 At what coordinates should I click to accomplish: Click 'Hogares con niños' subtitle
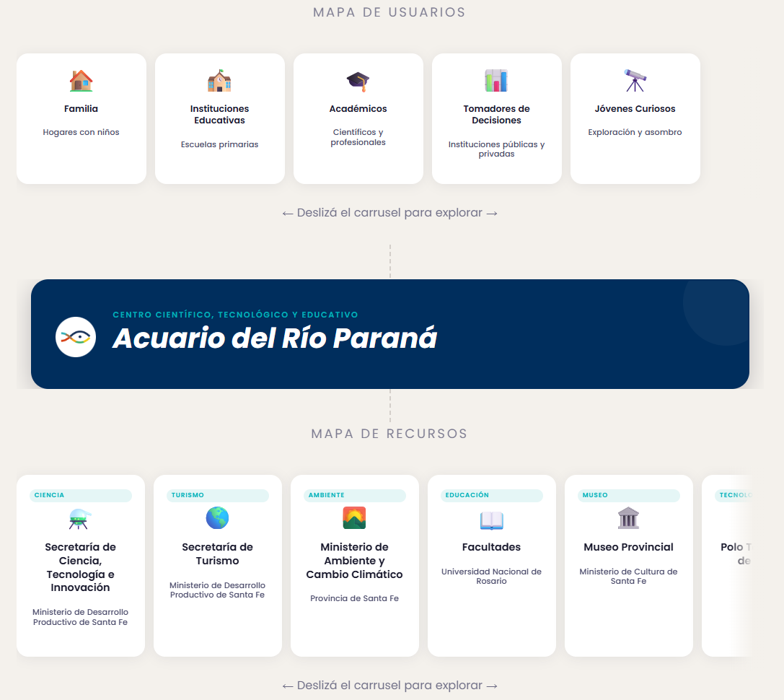[x=81, y=132]
